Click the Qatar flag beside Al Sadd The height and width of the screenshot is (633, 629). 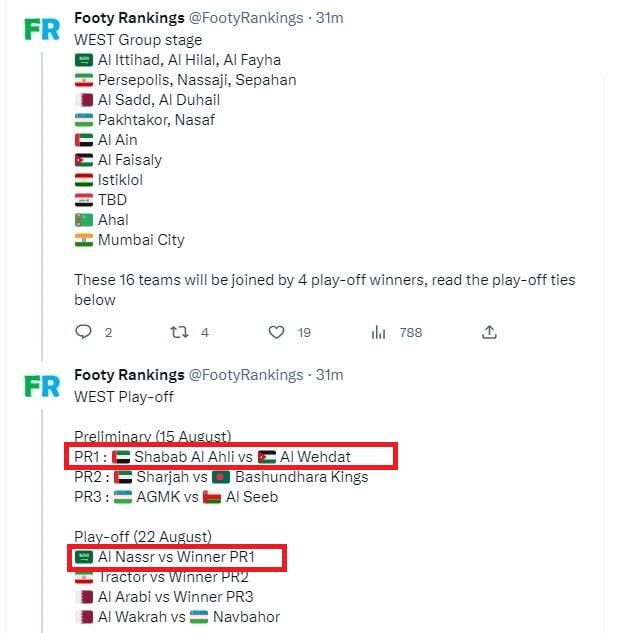click(x=84, y=100)
